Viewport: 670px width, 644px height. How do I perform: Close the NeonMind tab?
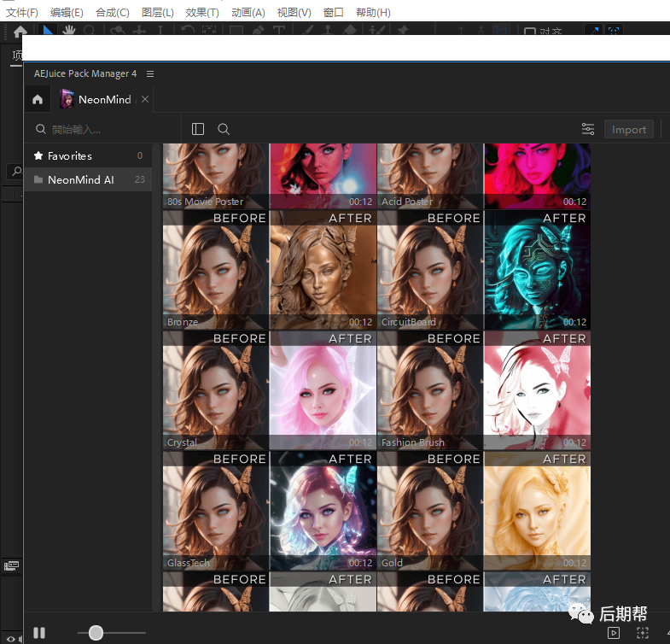[x=145, y=99]
